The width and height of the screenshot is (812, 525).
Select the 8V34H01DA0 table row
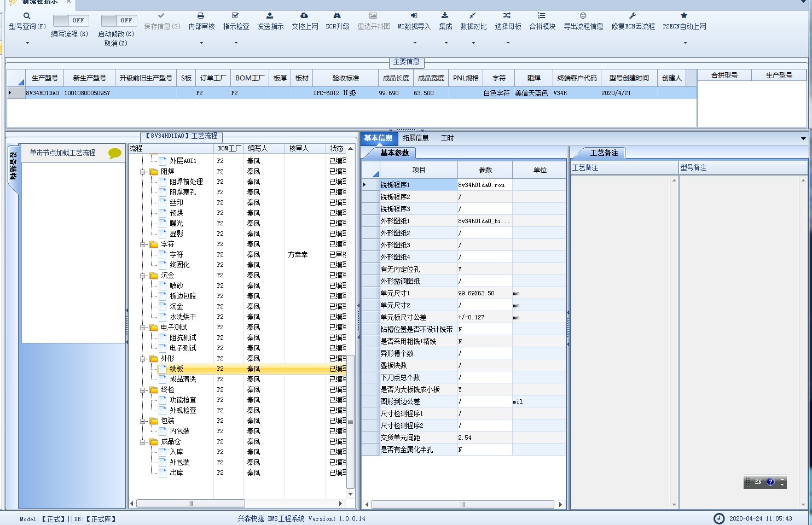click(x=352, y=93)
